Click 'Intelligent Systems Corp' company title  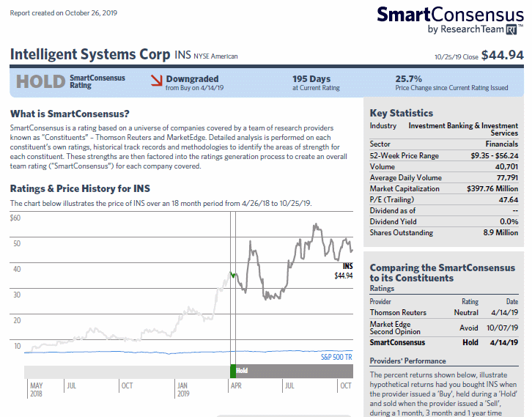coord(90,54)
